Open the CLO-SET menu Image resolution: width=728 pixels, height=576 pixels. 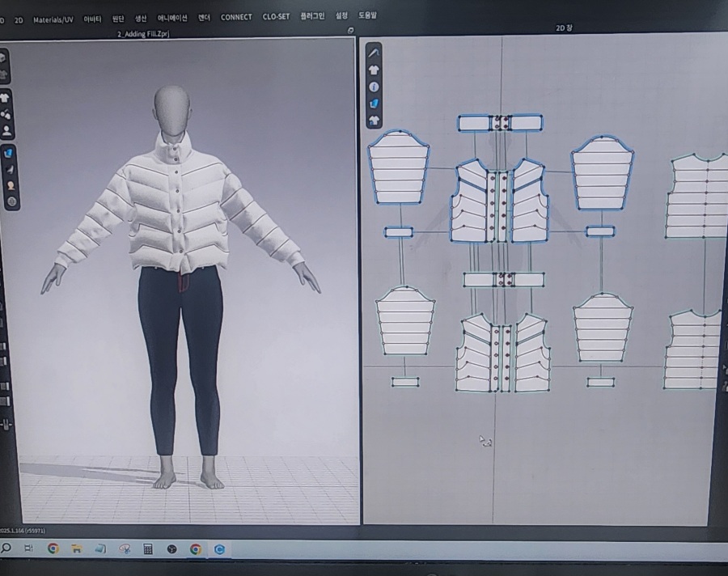pyautogui.click(x=276, y=16)
